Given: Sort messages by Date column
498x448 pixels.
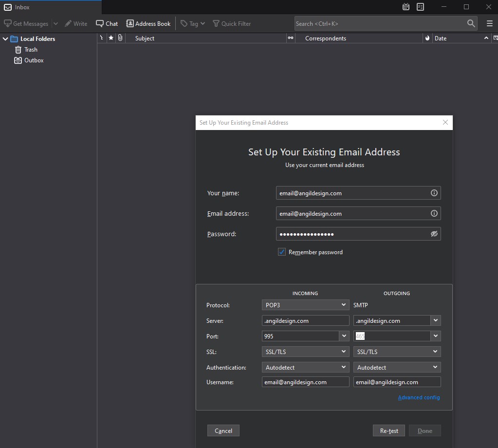Looking at the screenshot, I should point(461,38).
